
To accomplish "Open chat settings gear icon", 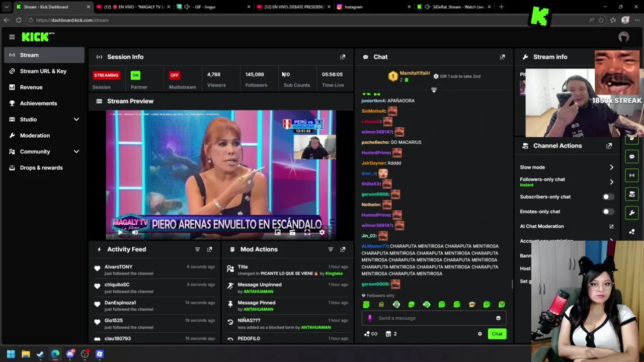I will click(x=479, y=334).
